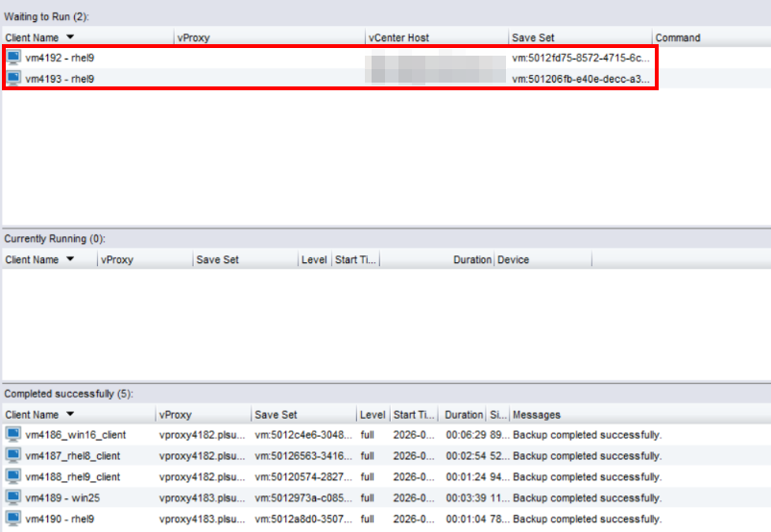Click the monitor icon for vm4186_win16_client
The image size is (771, 532).
click(13, 435)
